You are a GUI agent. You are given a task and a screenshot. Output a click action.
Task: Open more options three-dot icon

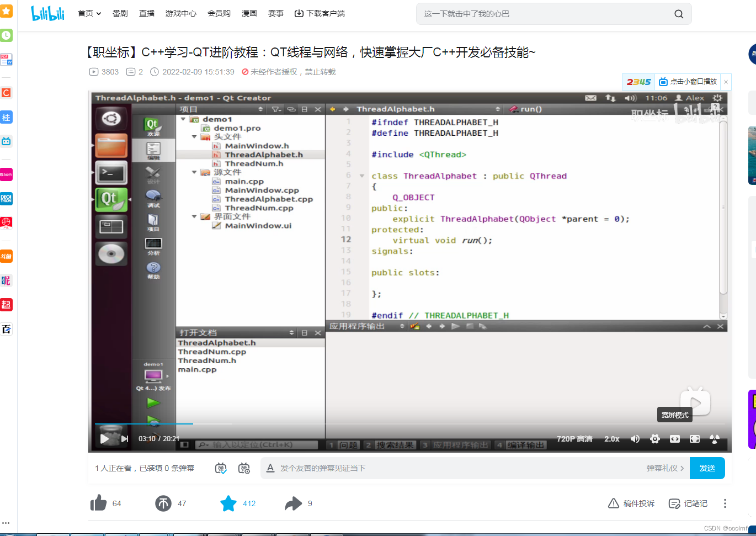(725, 503)
